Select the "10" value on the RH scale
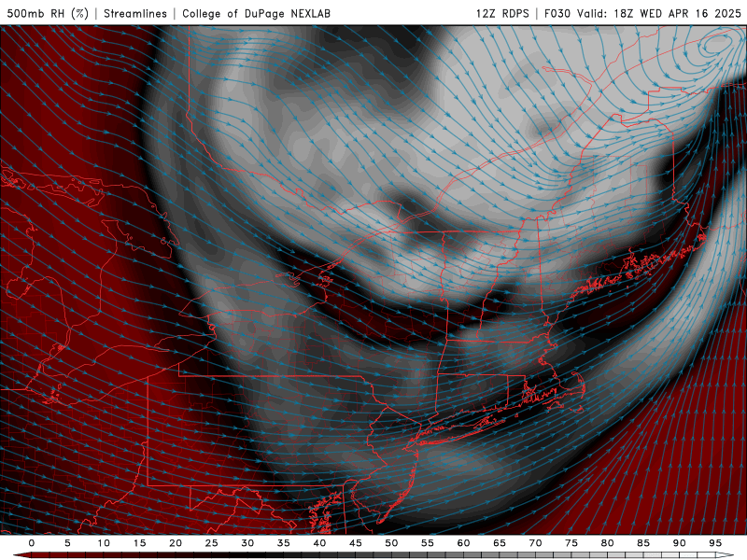 pyautogui.click(x=104, y=543)
